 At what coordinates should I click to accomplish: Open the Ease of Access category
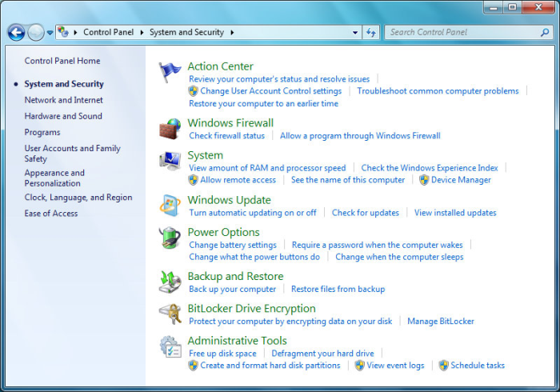tap(51, 214)
